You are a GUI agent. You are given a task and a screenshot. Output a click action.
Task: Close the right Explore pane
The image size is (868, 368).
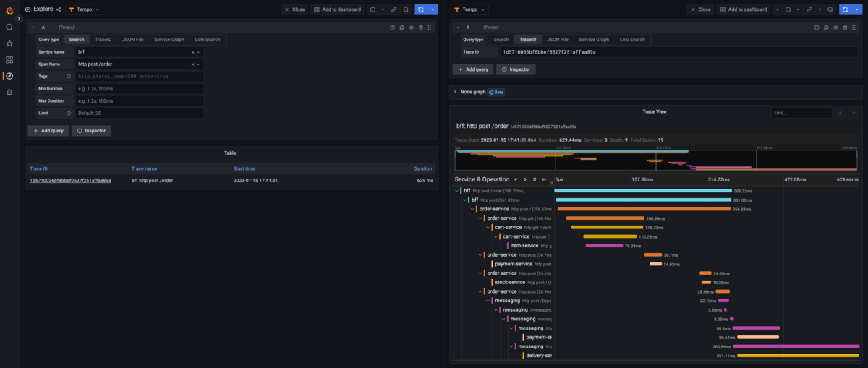coord(700,9)
